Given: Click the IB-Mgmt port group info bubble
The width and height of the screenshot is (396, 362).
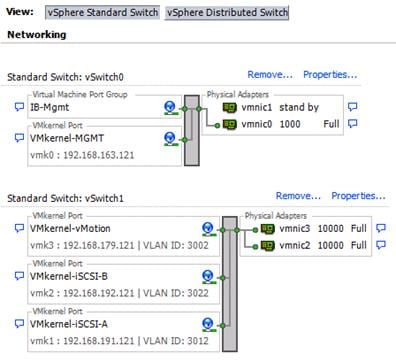Looking at the screenshot, I should (x=19, y=107).
